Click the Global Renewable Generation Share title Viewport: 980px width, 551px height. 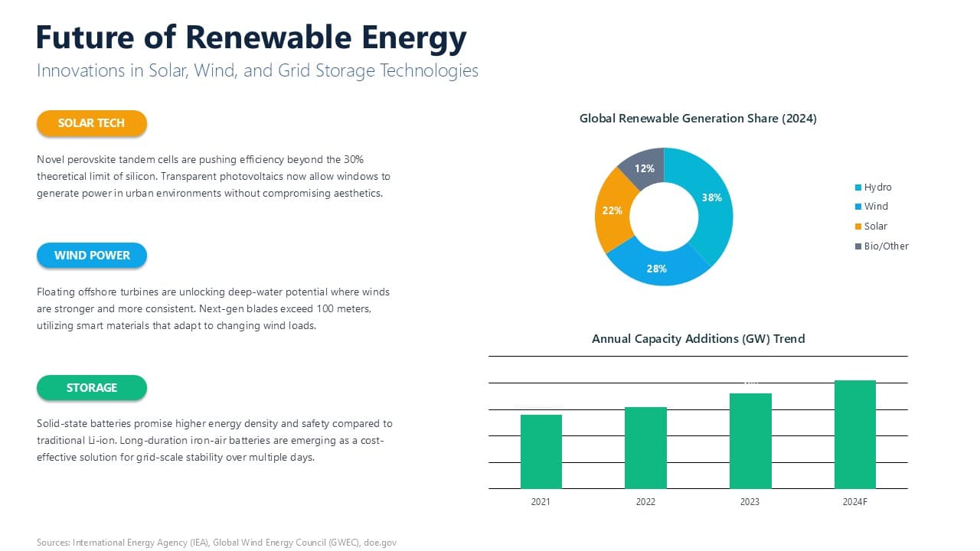[x=698, y=119]
